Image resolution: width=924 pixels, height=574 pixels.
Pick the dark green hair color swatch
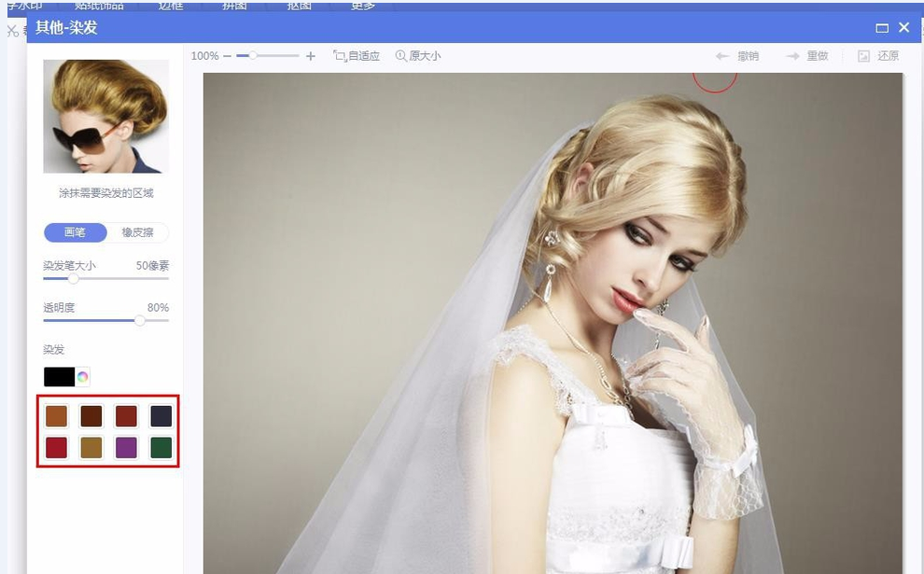tap(161, 447)
